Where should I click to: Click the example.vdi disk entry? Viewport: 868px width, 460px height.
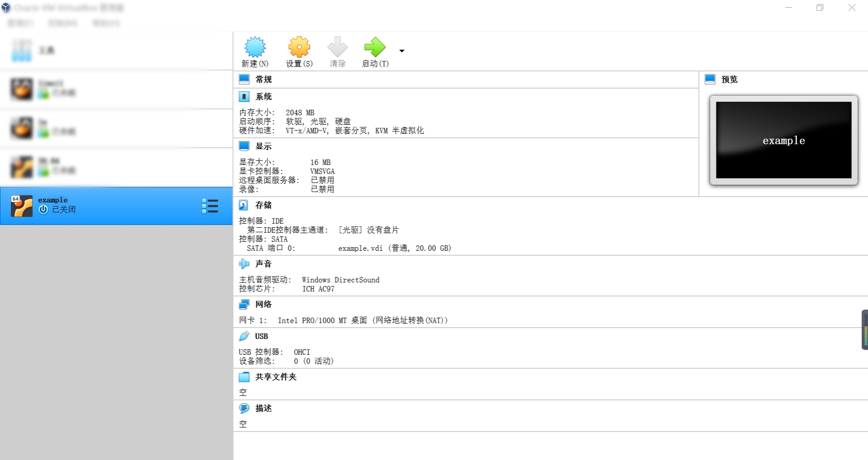coord(395,248)
